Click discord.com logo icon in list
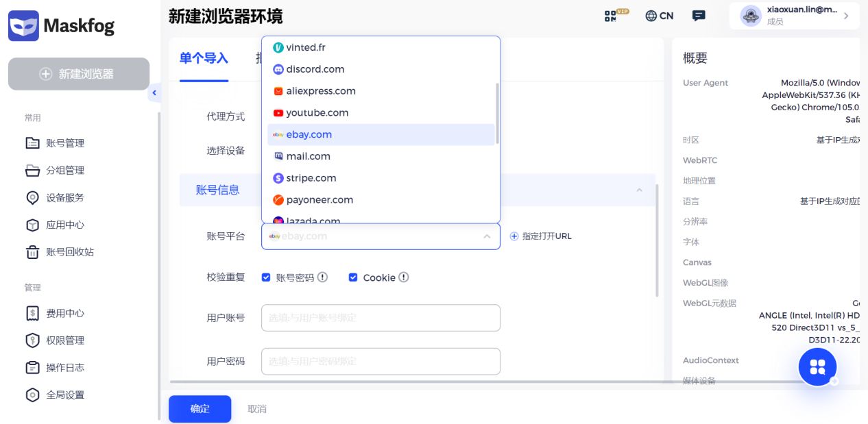The width and height of the screenshot is (868, 424). (278, 69)
